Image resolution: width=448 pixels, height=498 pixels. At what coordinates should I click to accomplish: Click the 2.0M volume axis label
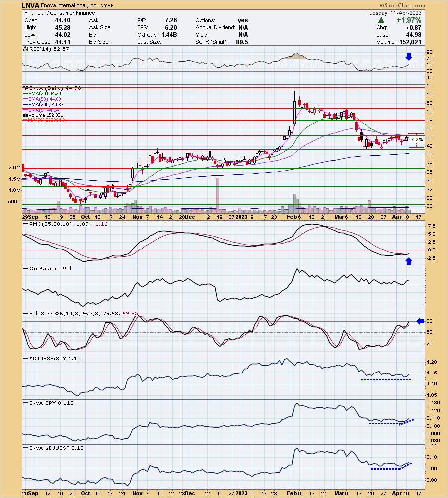[14, 168]
